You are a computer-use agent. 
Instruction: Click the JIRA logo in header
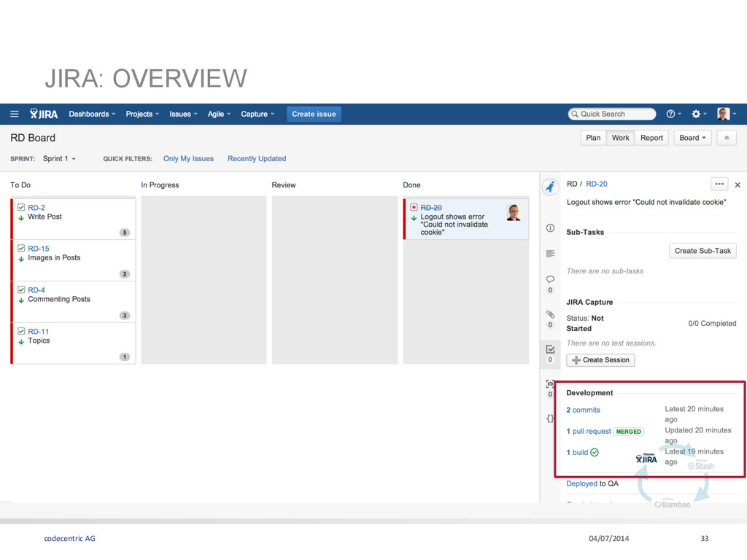tap(43, 114)
